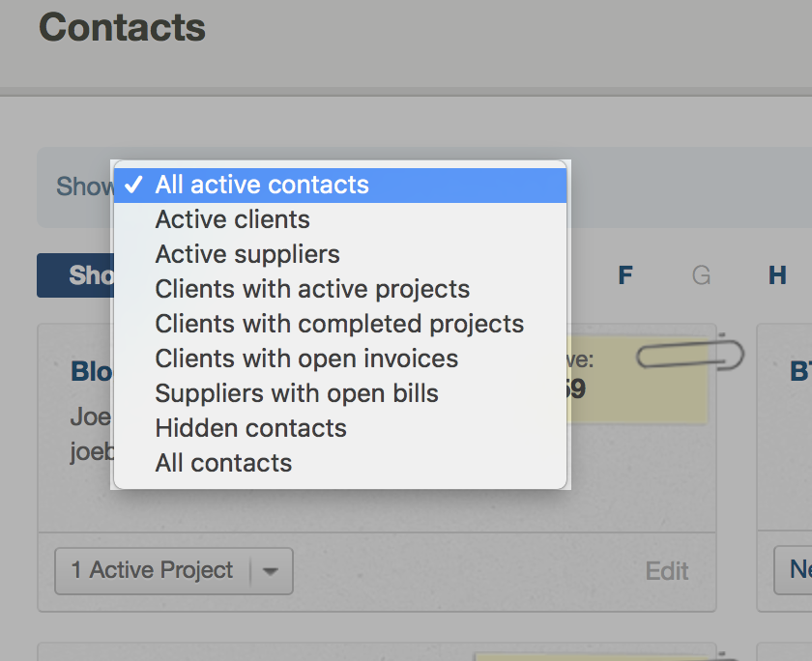This screenshot has height=661, width=812.
Task: Choose Clients with active projects filter
Action: (x=312, y=289)
